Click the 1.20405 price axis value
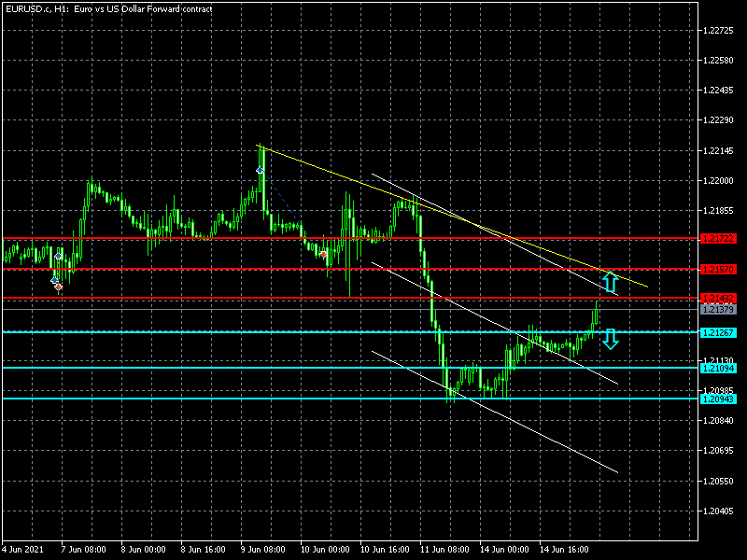The image size is (747, 560). click(x=718, y=511)
